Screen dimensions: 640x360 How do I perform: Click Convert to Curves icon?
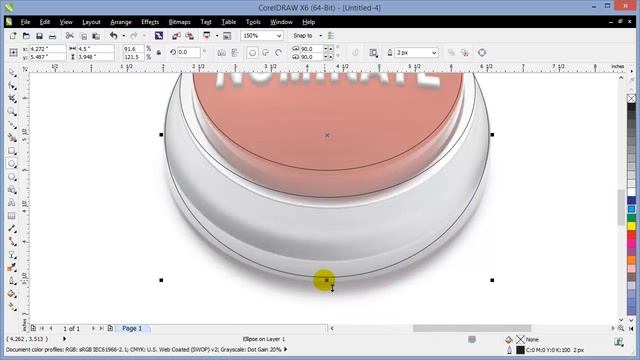point(482,53)
